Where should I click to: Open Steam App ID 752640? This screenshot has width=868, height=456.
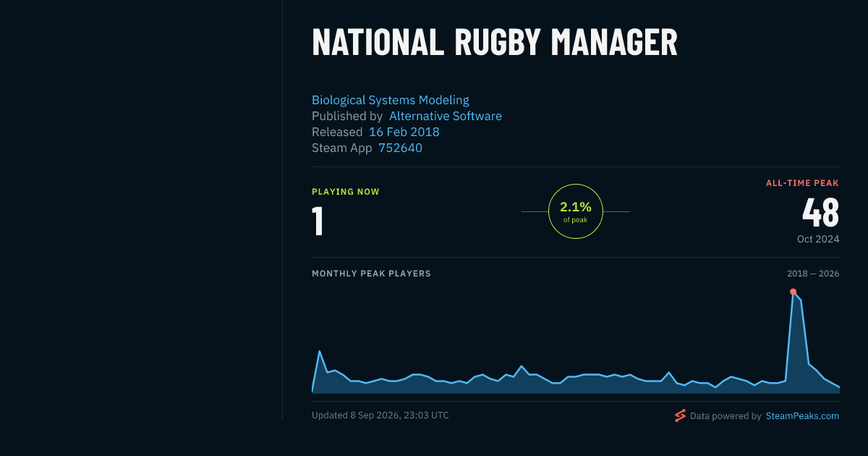(x=401, y=148)
